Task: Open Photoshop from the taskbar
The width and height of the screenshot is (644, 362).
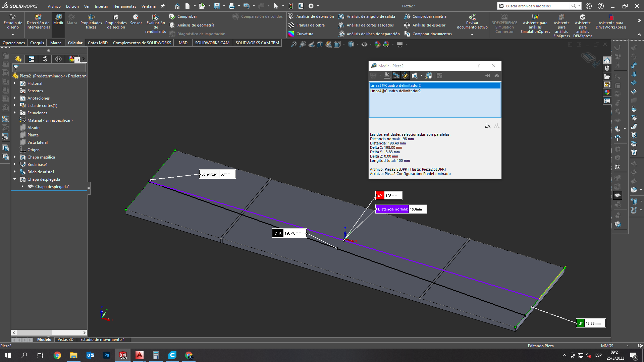Action: (x=107, y=355)
